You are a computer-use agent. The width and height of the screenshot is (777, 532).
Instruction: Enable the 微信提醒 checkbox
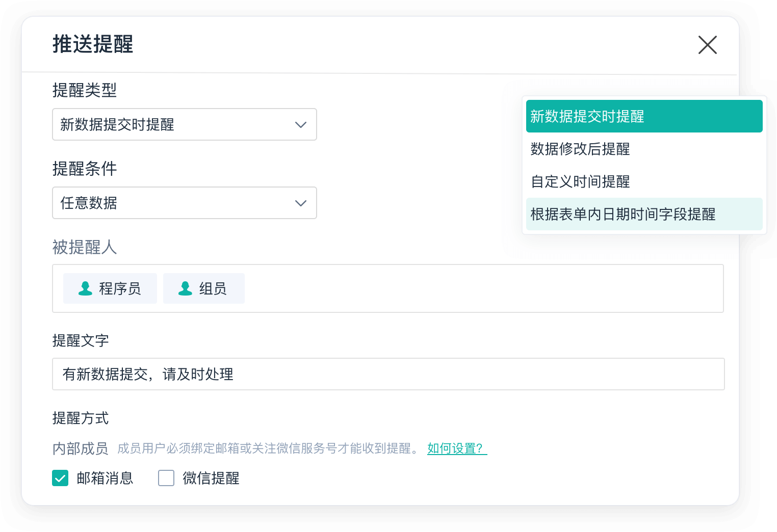click(x=166, y=478)
